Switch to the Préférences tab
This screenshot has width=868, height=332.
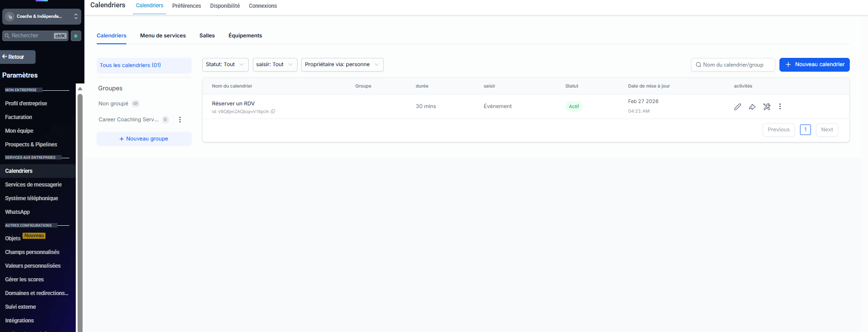tap(186, 6)
